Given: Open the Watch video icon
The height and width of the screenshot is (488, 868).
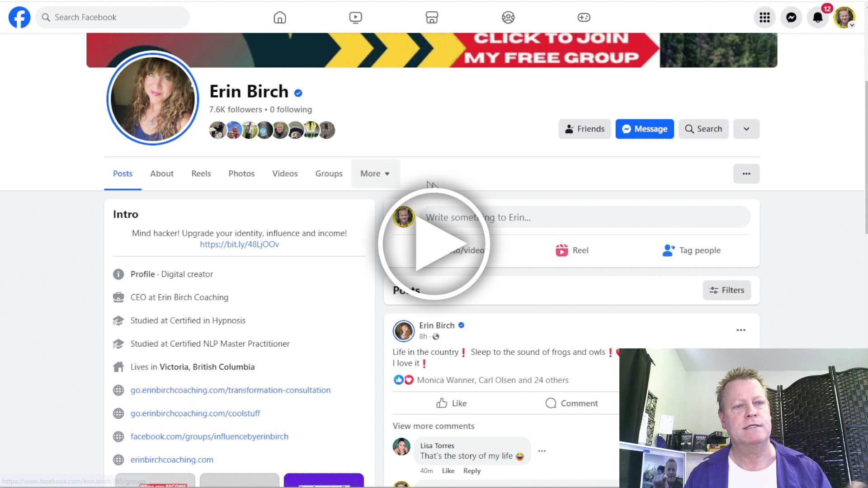Looking at the screenshot, I should point(356,17).
